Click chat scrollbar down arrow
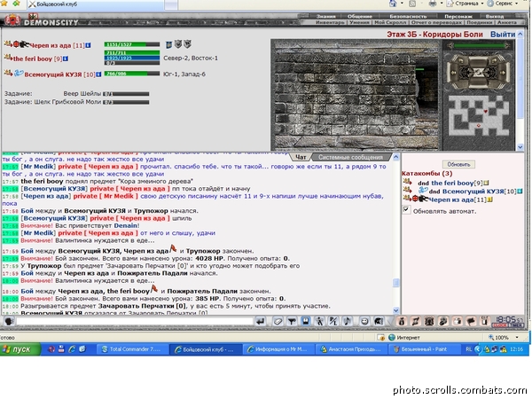 396,310
